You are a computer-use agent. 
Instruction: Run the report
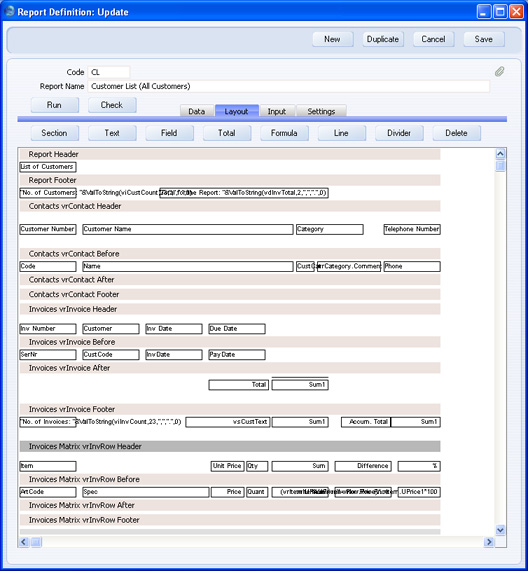coord(55,105)
